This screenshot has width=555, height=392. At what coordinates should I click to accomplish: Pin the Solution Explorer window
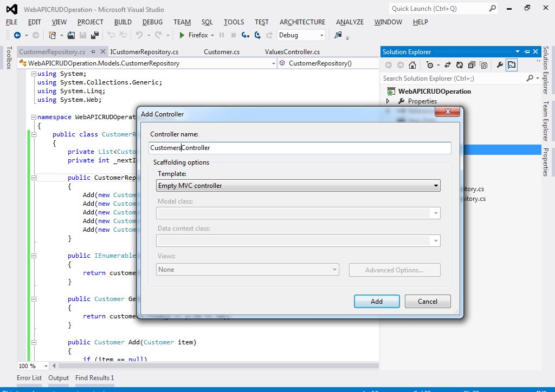pyautogui.click(x=526, y=51)
